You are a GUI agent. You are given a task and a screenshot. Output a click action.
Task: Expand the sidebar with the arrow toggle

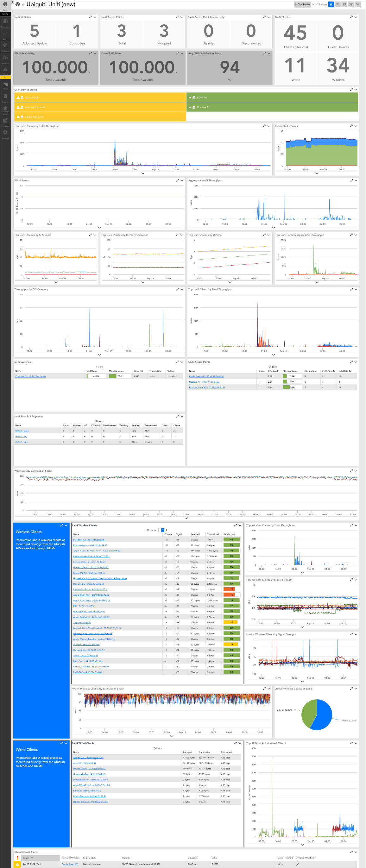point(12,2)
